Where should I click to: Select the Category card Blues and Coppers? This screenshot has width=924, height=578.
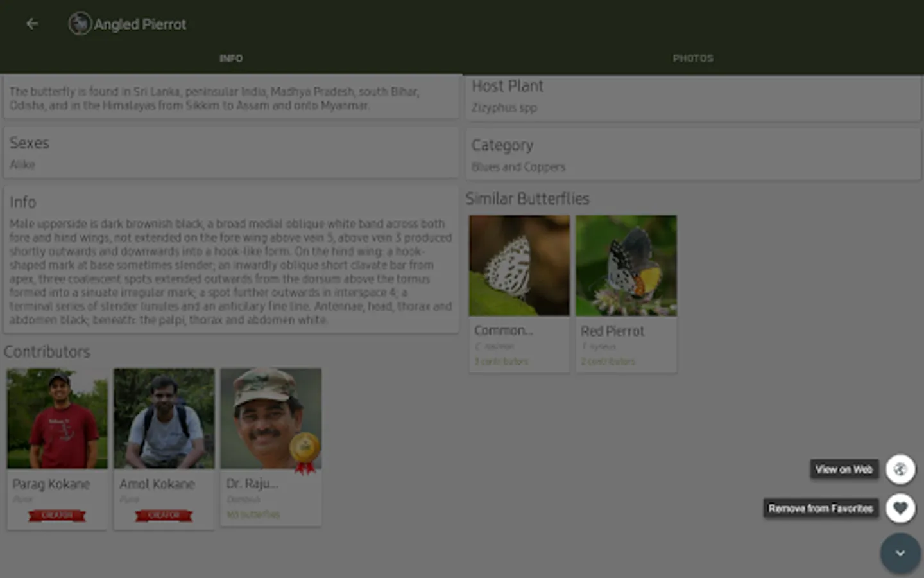[692, 155]
